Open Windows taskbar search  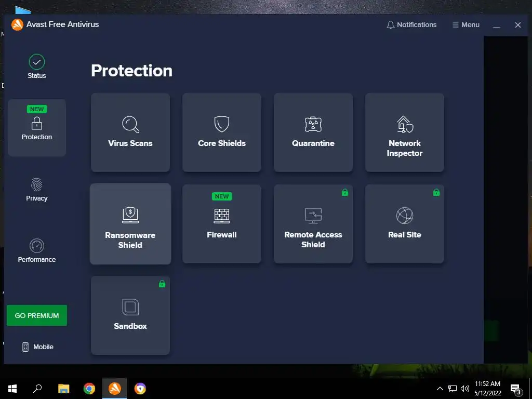pyautogui.click(x=37, y=389)
